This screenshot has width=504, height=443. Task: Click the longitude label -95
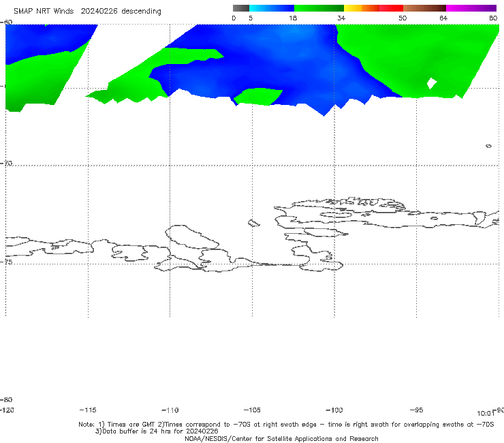pos(416,410)
